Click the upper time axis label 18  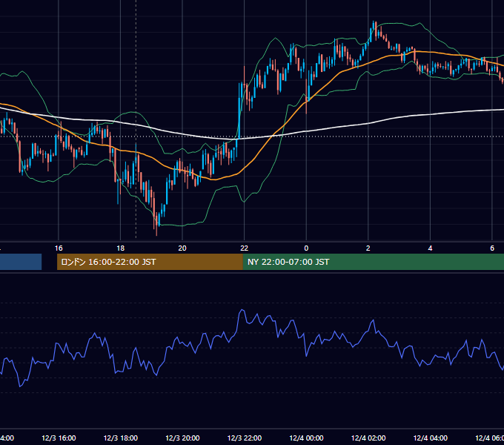(121, 248)
